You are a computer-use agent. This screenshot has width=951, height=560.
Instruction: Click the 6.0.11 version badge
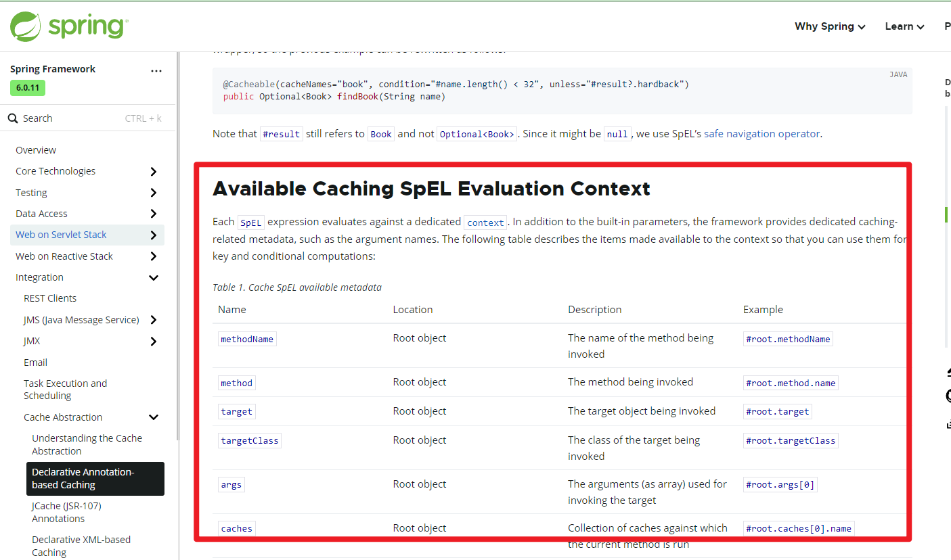tap(27, 88)
